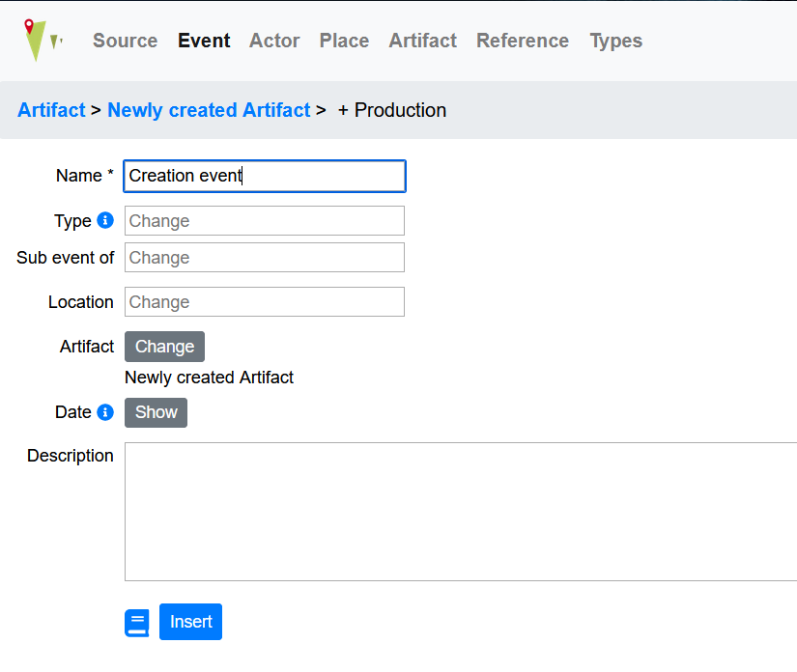Show the Date fields

[x=156, y=412]
